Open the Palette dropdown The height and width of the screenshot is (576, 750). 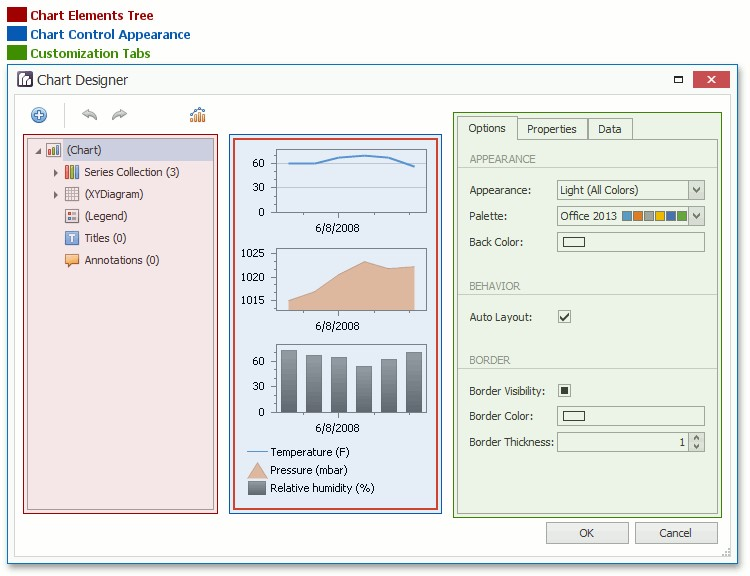[x=697, y=216]
